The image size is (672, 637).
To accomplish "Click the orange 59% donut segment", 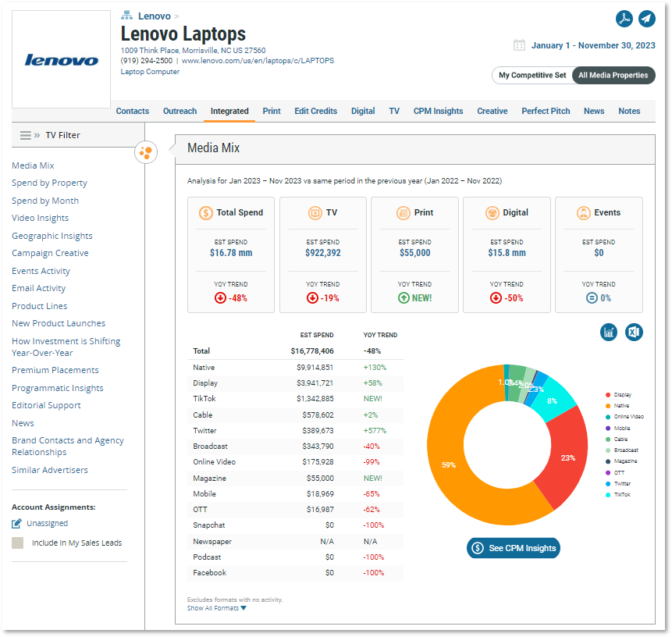I will tap(448, 465).
